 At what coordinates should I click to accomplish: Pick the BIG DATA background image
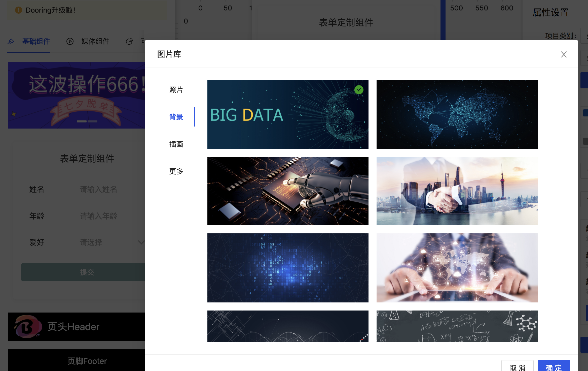288,114
